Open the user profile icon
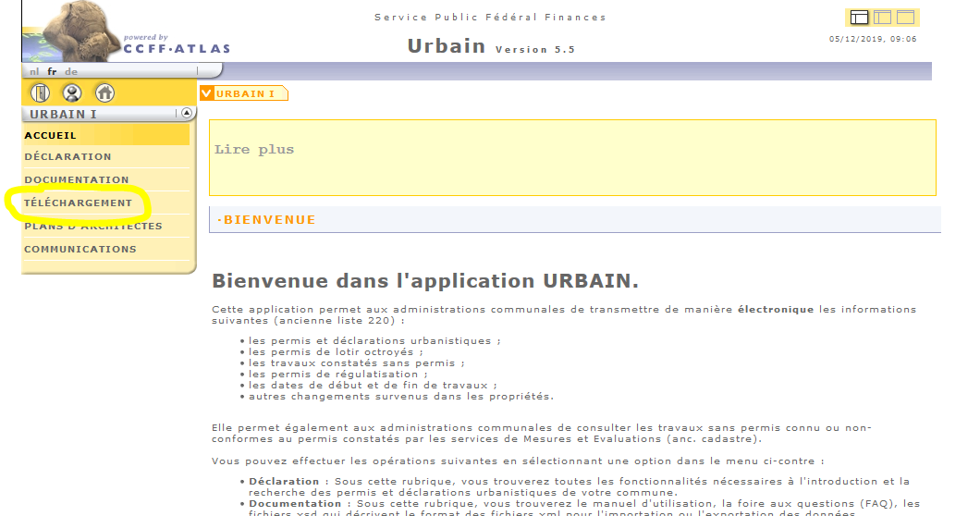This screenshot has height=516, width=980. pos(72,93)
